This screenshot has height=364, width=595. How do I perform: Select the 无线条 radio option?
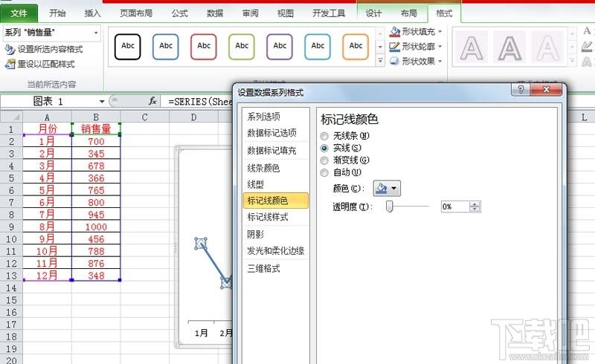[x=324, y=136]
